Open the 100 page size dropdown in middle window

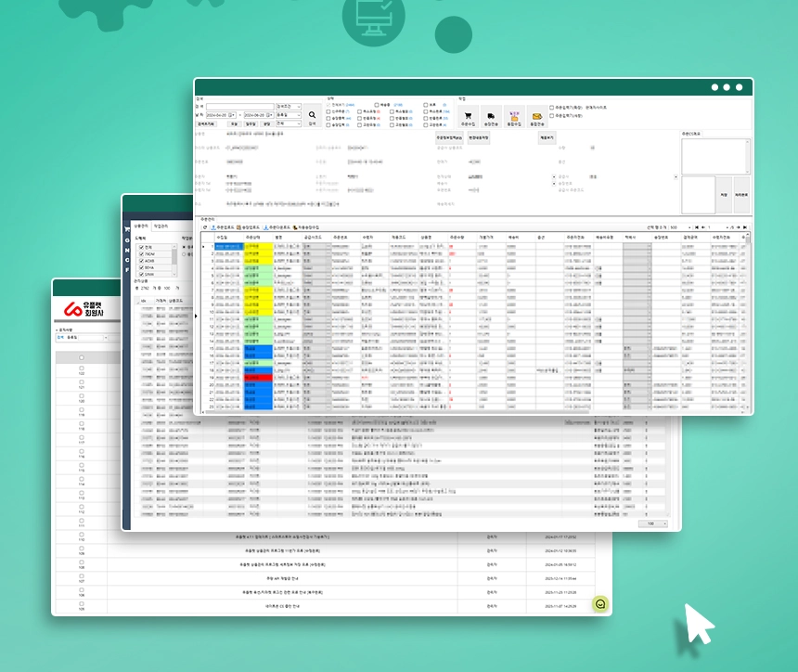point(653,523)
